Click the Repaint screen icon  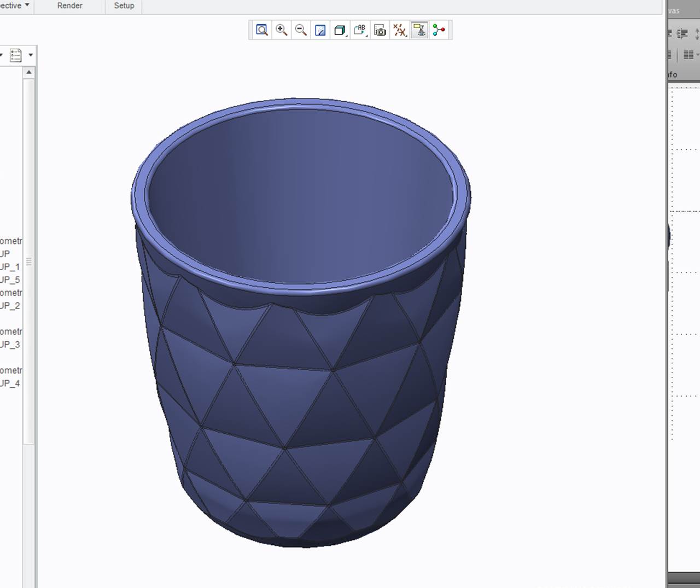[x=320, y=30]
